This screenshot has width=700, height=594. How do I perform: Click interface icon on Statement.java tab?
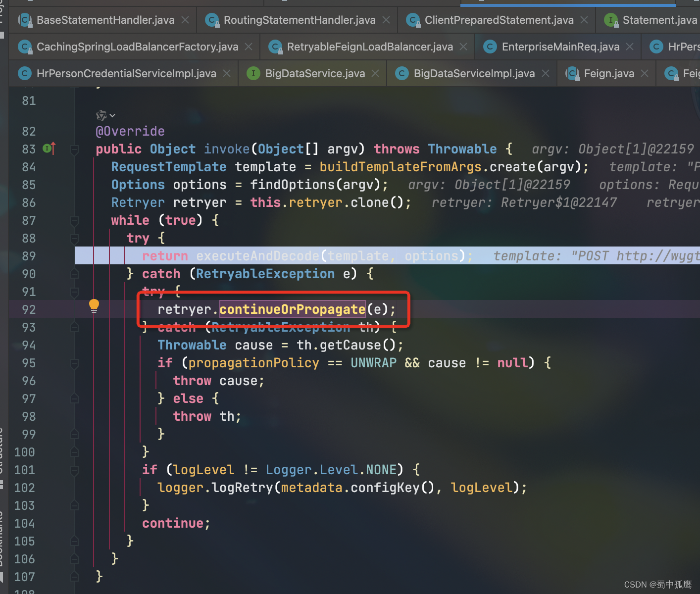pyautogui.click(x=611, y=20)
